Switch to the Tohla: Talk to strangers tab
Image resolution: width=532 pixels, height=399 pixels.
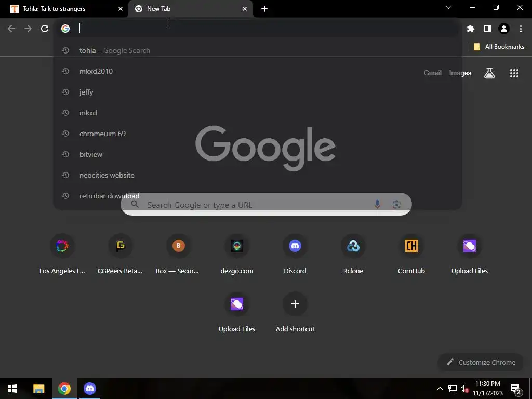pos(64,9)
